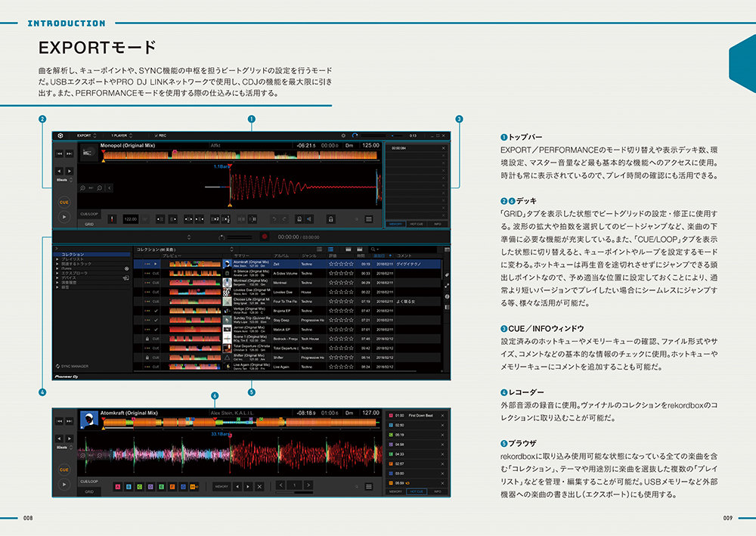This screenshot has width=756, height=536.
Task: Switch browser to list view icon
Action: click(331, 249)
